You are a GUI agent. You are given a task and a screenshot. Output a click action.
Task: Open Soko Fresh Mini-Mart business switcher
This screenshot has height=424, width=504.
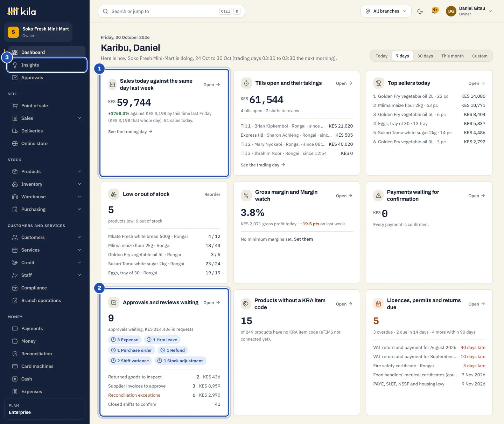point(38,32)
